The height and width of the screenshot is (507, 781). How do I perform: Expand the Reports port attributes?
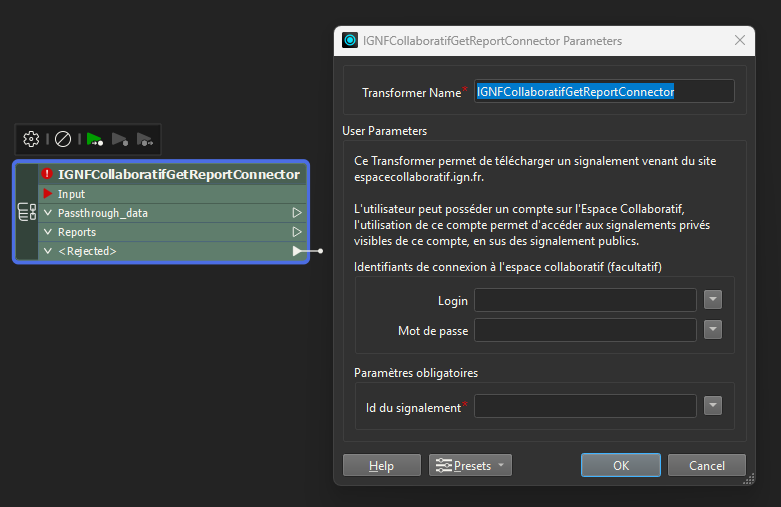tap(48, 232)
